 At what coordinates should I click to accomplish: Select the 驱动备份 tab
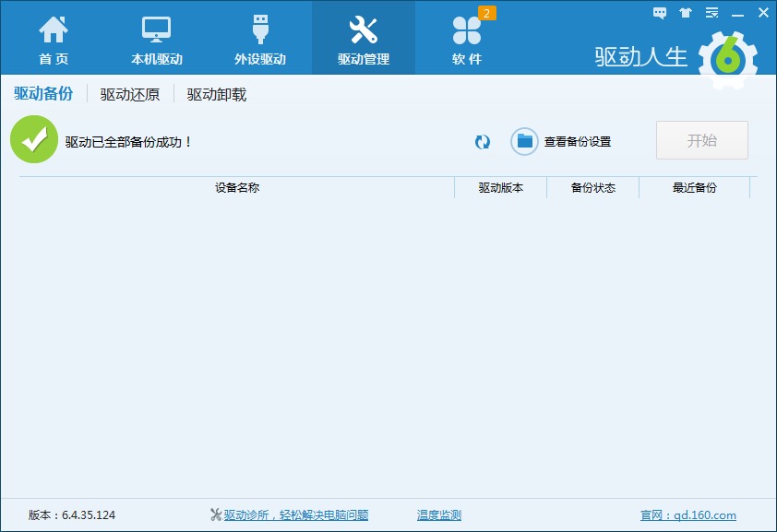(43, 94)
